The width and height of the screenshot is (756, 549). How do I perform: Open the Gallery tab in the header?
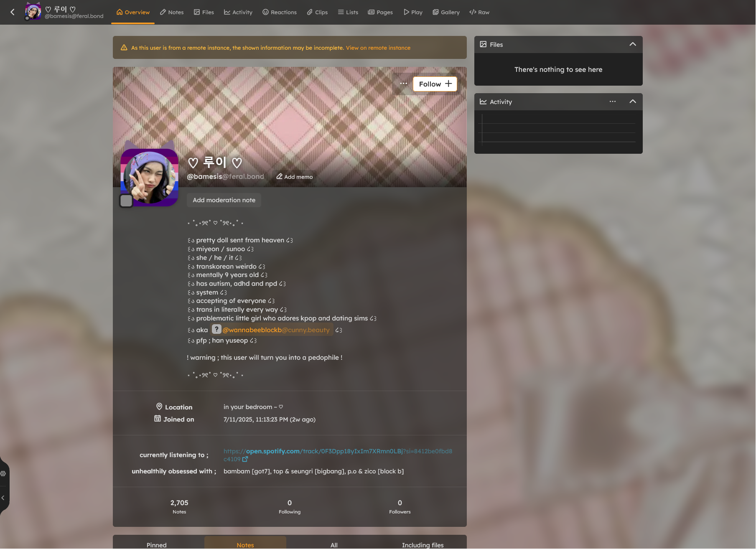[446, 12]
